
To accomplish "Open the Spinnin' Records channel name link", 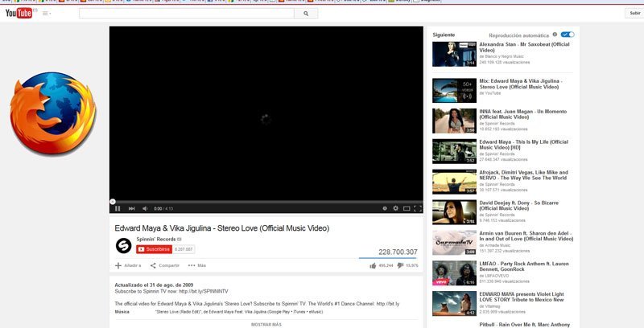I will tap(156, 239).
